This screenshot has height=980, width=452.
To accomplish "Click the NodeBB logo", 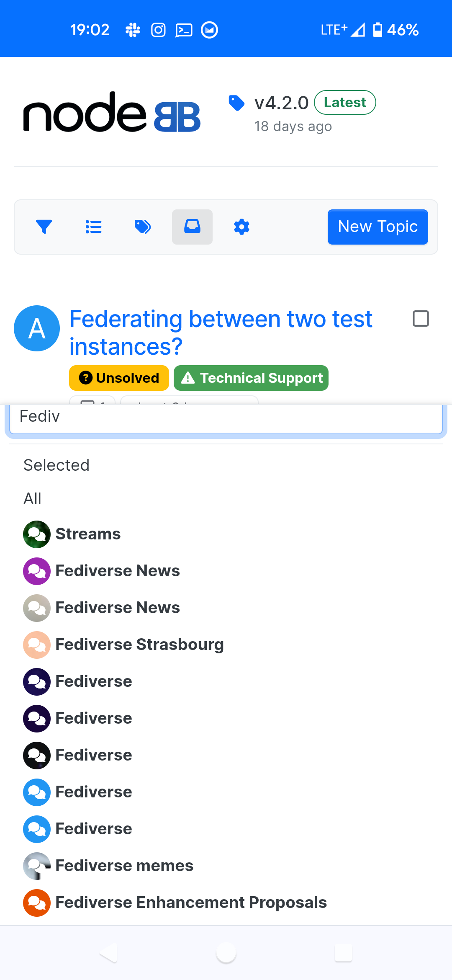I will pos(112,112).
